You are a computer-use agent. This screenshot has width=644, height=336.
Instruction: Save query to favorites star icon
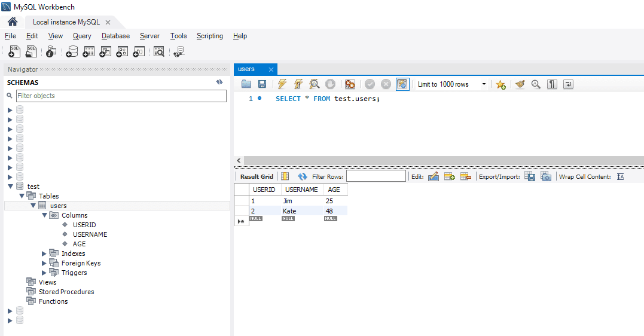coord(500,85)
